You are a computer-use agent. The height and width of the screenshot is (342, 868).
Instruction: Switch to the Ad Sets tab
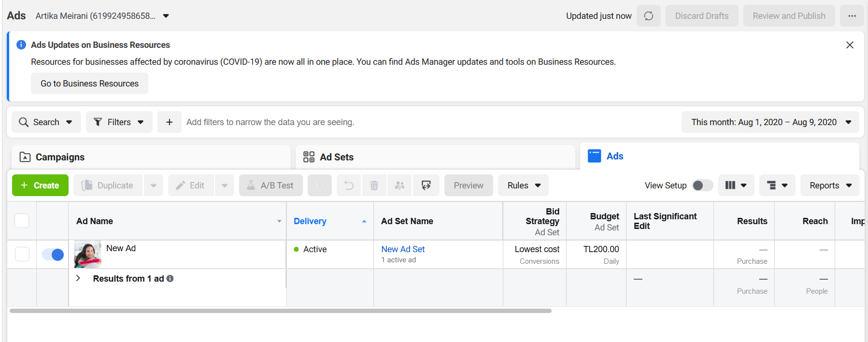tap(435, 157)
